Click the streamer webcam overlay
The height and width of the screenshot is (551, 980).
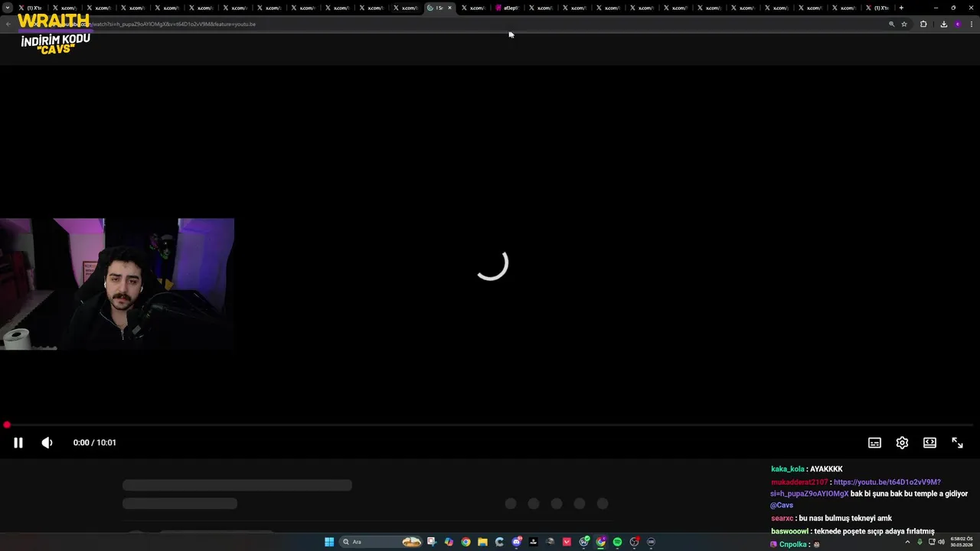(117, 284)
